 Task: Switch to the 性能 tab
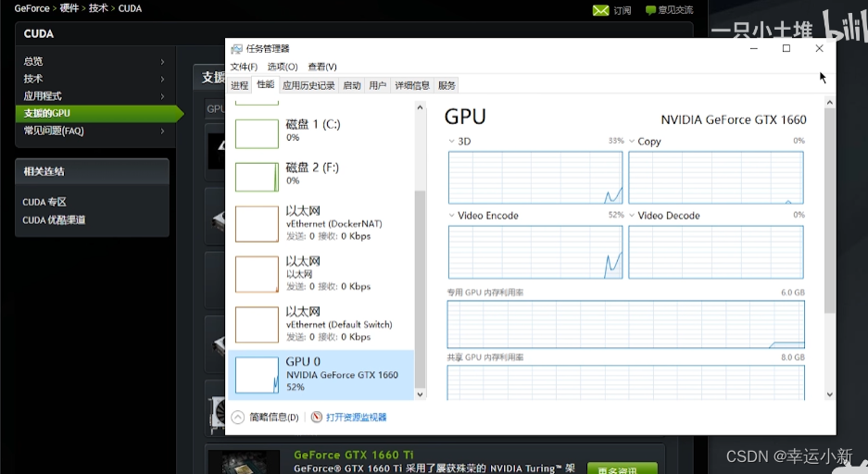(x=266, y=84)
